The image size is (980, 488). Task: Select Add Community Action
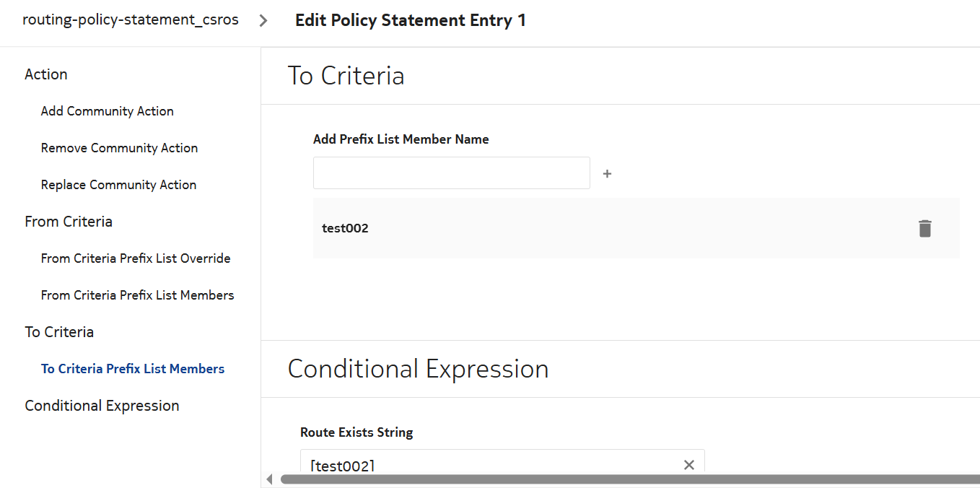(108, 111)
